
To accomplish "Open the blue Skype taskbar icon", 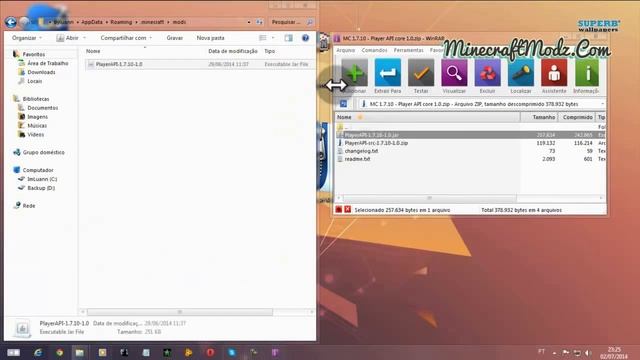I will (x=232, y=352).
